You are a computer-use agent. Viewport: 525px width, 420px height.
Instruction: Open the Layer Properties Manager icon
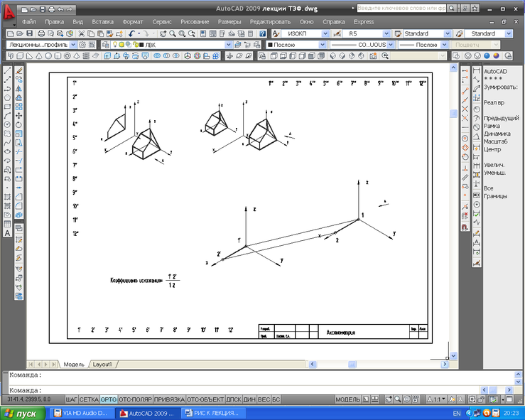click(x=105, y=45)
